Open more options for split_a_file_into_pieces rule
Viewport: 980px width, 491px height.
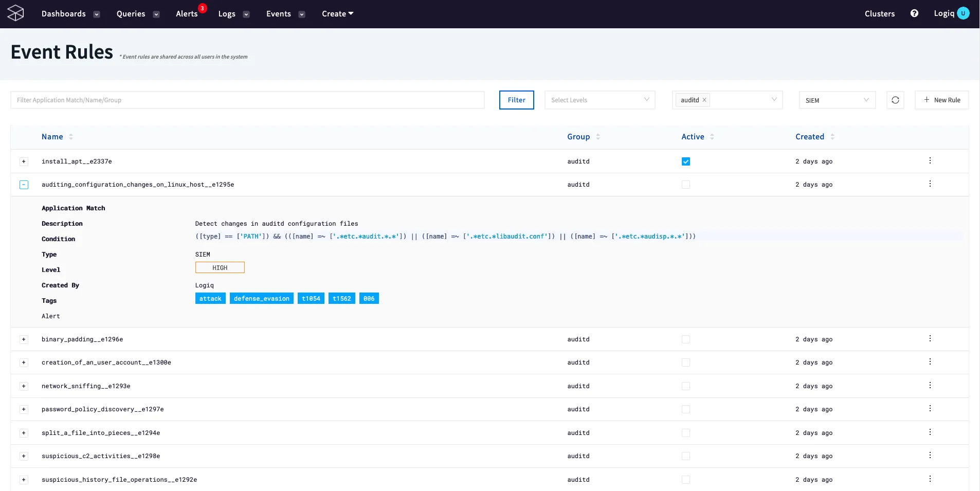[930, 432]
